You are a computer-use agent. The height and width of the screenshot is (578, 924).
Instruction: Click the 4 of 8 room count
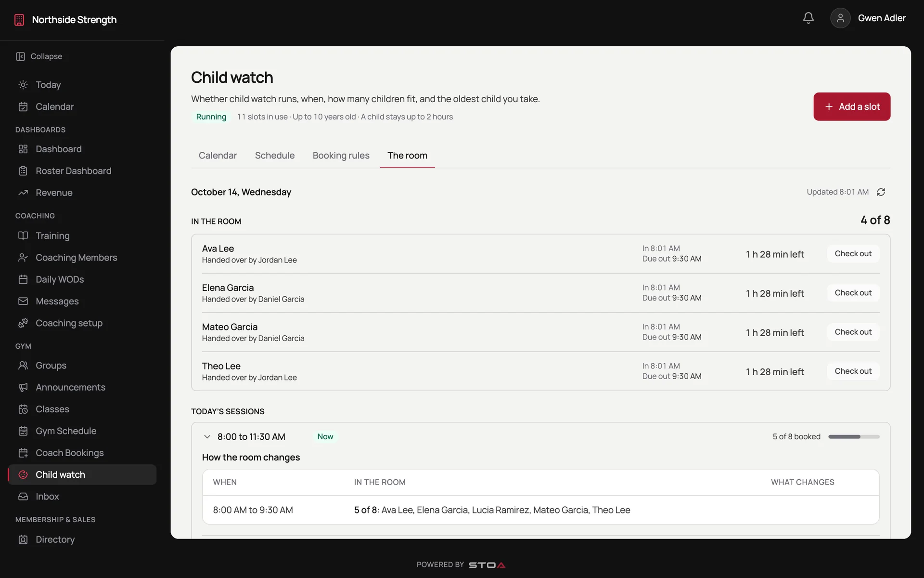tap(875, 220)
